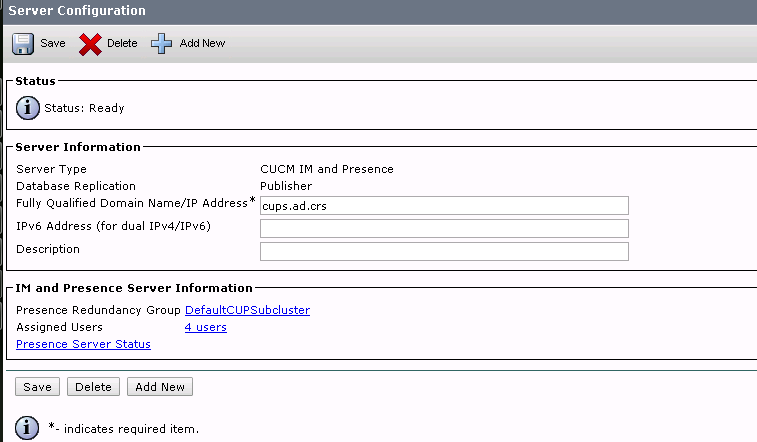The image size is (757, 442).
Task: Click the 'Assigned Users' label
Action: pyautogui.click(x=59, y=327)
